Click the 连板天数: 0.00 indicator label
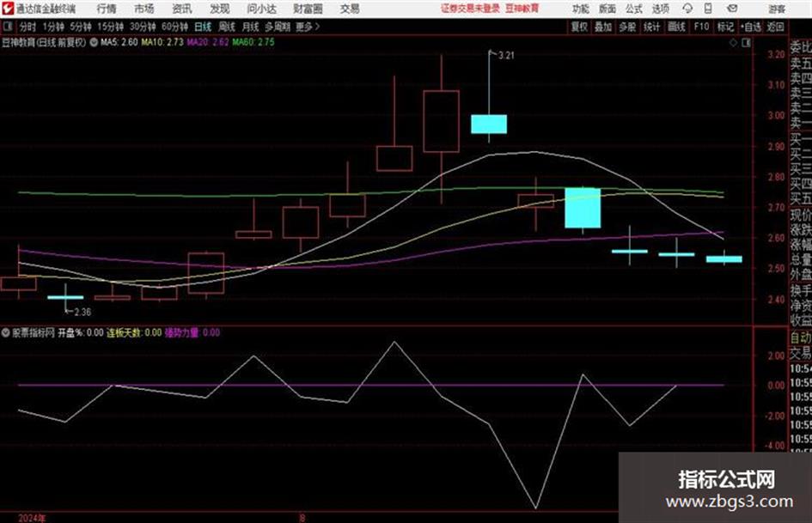Image resolution: width=812 pixels, height=523 pixels. click(134, 332)
